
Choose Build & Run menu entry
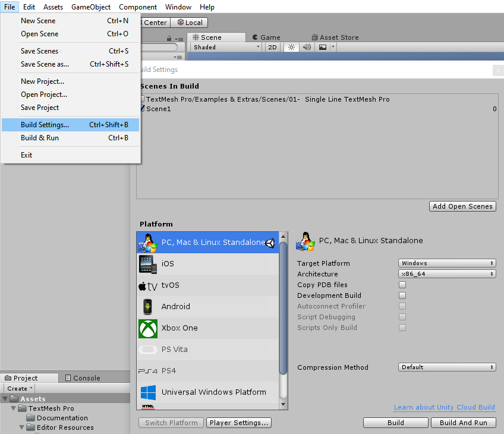pos(70,138)
